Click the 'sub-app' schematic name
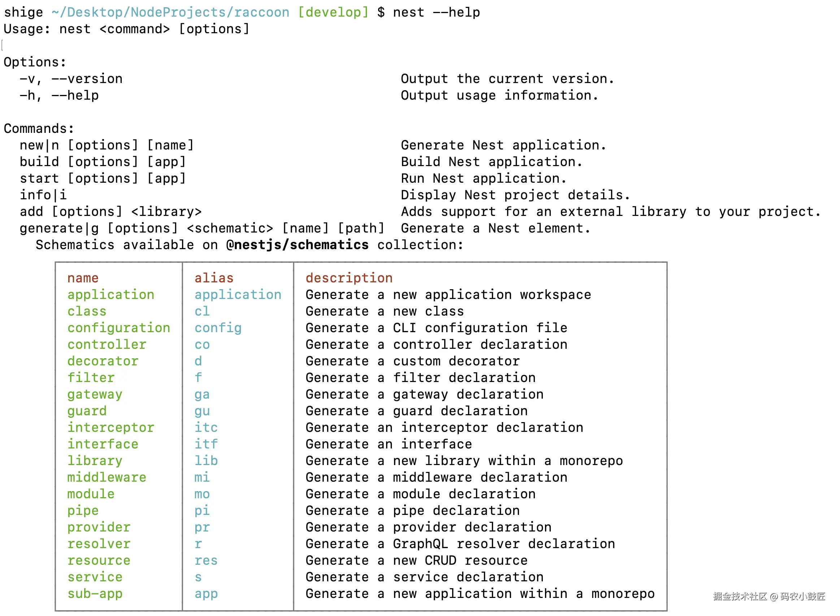 (x=95, y=594)
